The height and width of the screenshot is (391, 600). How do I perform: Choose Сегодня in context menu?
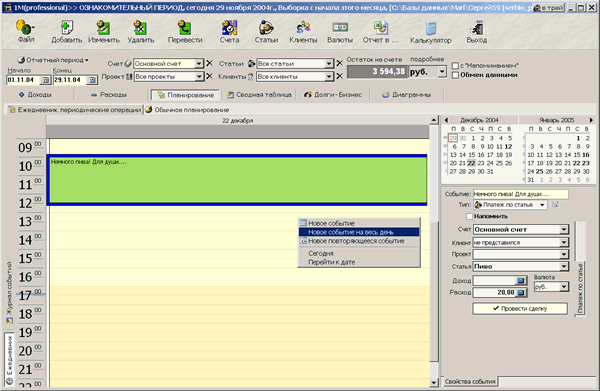coord(359,253)
